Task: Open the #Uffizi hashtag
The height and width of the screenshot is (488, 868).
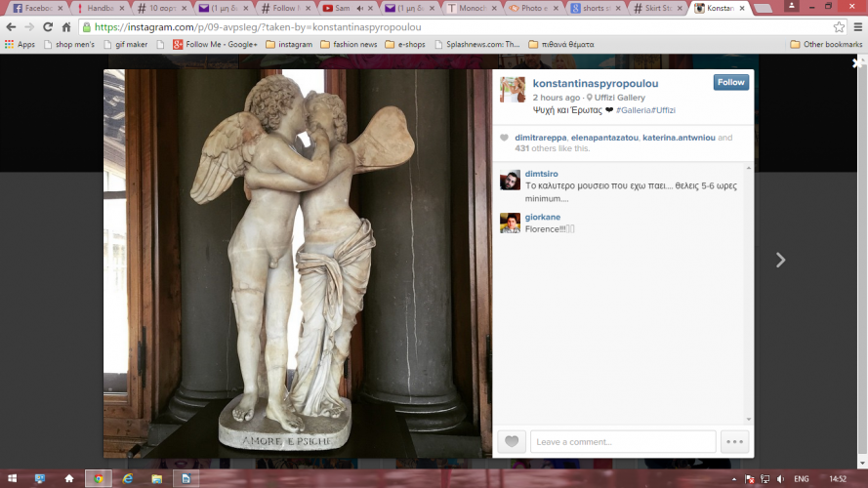Action: 663,110
